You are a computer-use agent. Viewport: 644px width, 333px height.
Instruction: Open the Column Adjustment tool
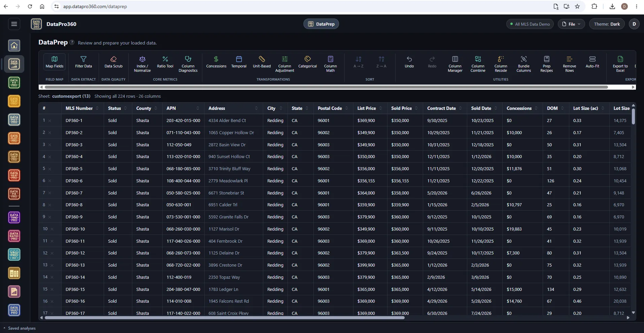285,64
